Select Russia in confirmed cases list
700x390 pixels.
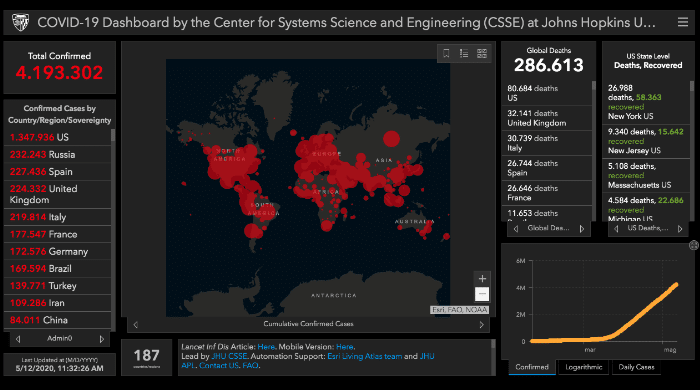click(x=57, y=155)
